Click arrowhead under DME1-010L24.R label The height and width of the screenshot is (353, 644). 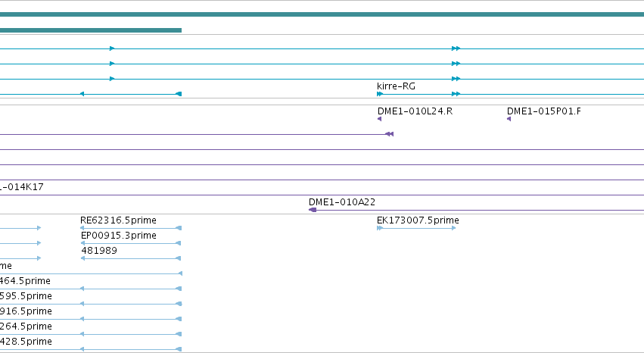[x=379, y=119]
